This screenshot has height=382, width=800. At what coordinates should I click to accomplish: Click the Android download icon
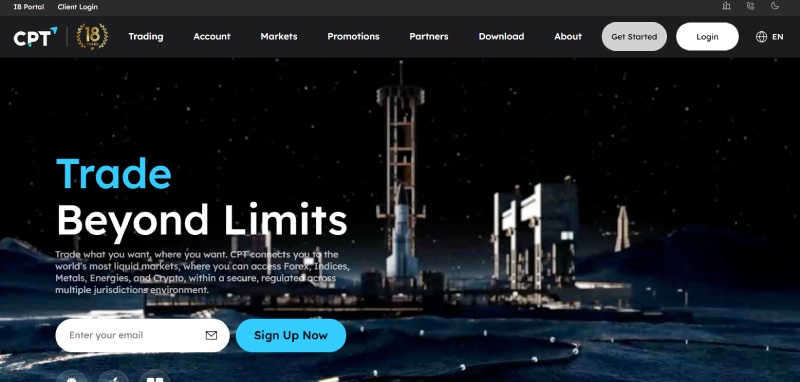pyautogui.click(x=71, y=377)
